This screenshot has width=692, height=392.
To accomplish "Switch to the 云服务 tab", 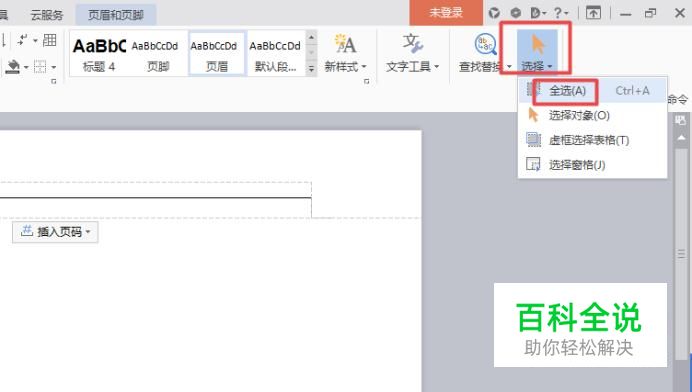I will pyautogui.click(x=47, y=15).
